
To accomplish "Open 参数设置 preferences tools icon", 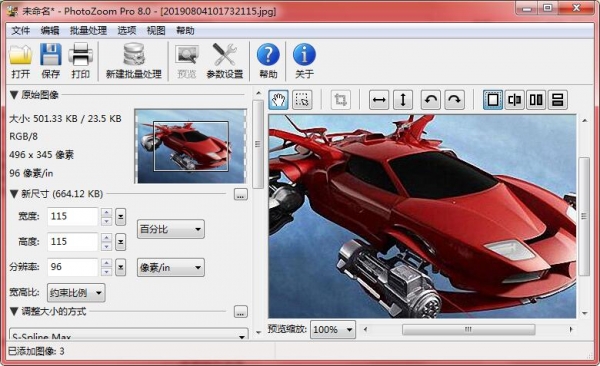I will (225, 54).
